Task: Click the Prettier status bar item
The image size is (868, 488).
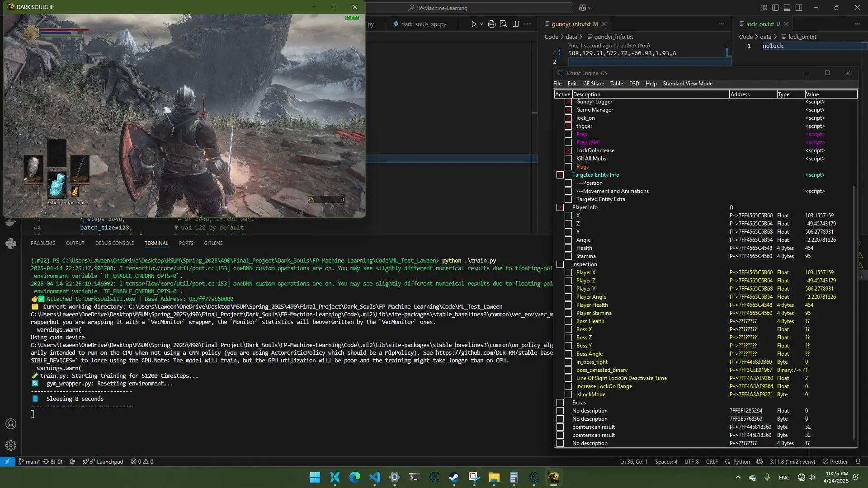Action: [835, 461]
